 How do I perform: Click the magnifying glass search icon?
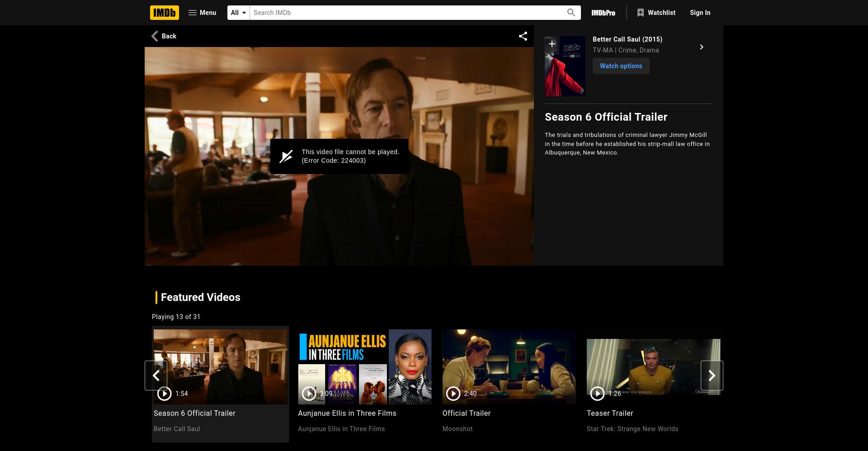(x=571, y=13)
